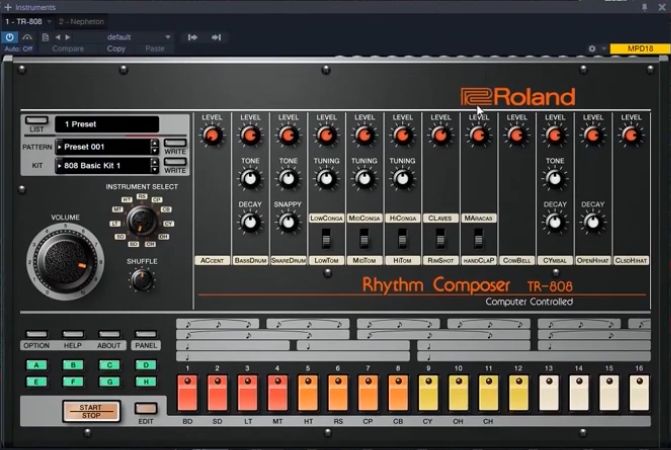Open plugin settings gear icon

(x=592, y=49)
